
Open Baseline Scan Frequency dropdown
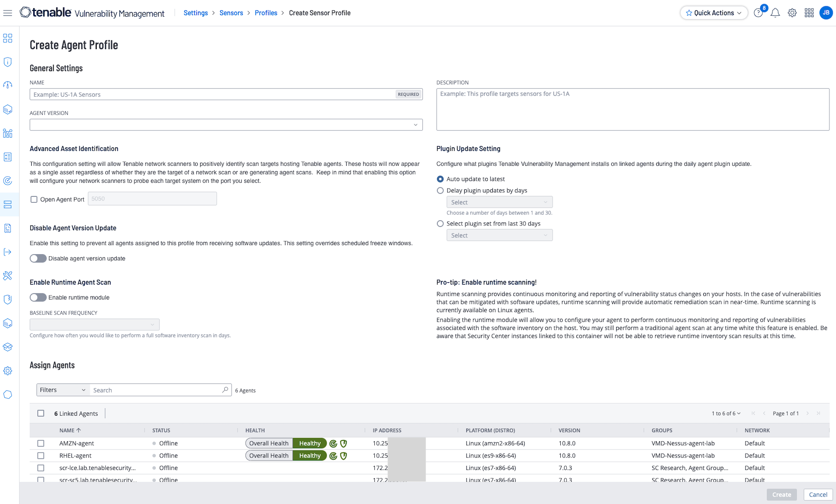click(94, 324)
